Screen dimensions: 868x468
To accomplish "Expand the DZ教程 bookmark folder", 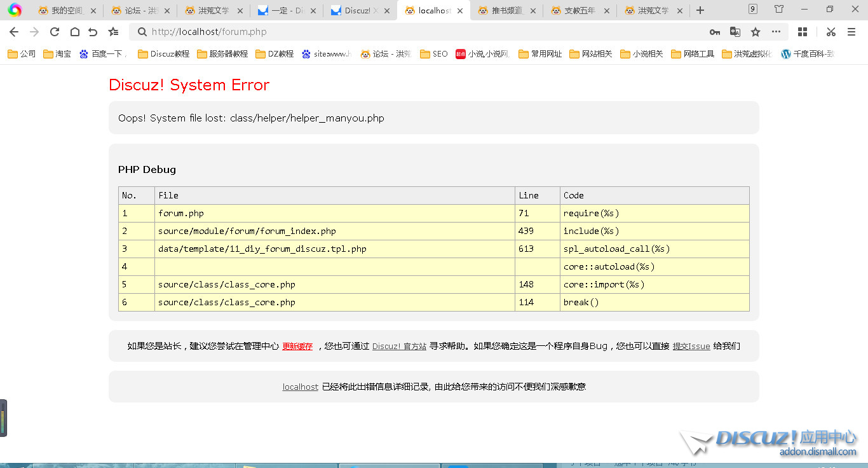I will click(x=275, y=54).
